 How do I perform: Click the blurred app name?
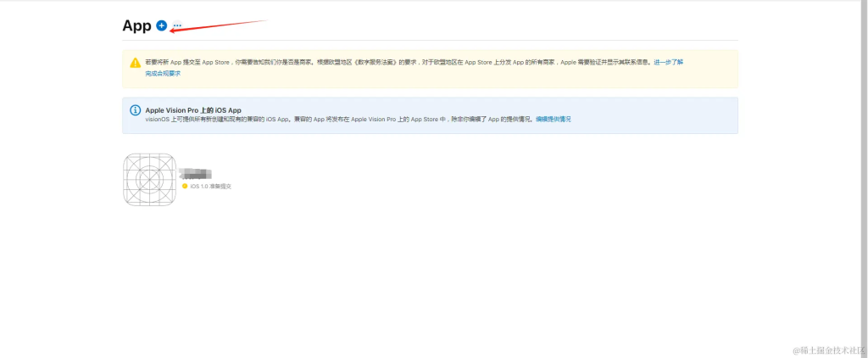click(201, 174)
